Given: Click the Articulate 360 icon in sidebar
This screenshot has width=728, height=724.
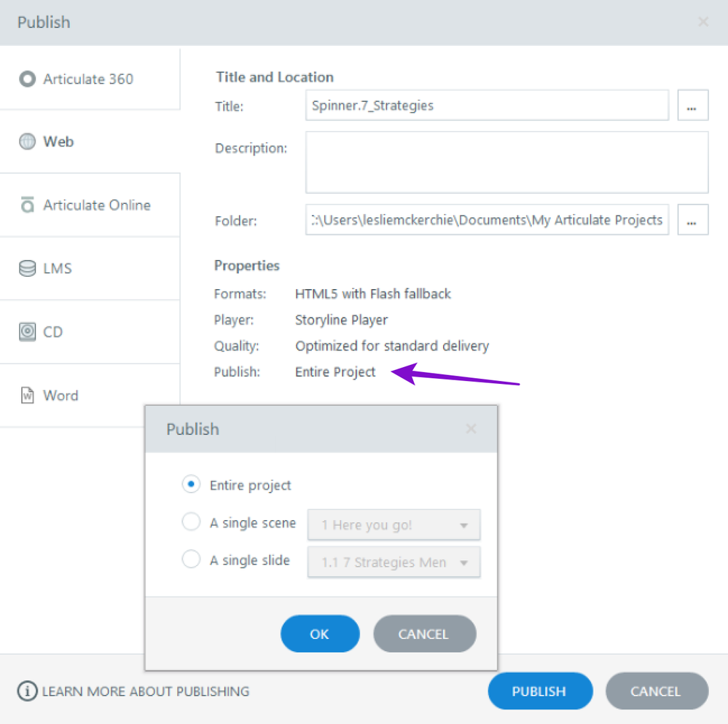Looking at the screenshot, I should (x=28, y=79).
